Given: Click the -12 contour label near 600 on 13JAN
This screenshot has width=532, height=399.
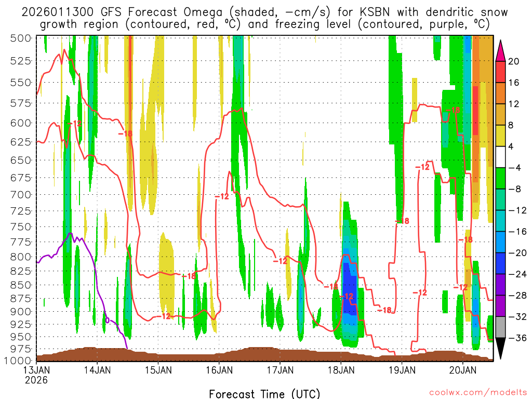Looking at the screenshot, I should 75,124.
